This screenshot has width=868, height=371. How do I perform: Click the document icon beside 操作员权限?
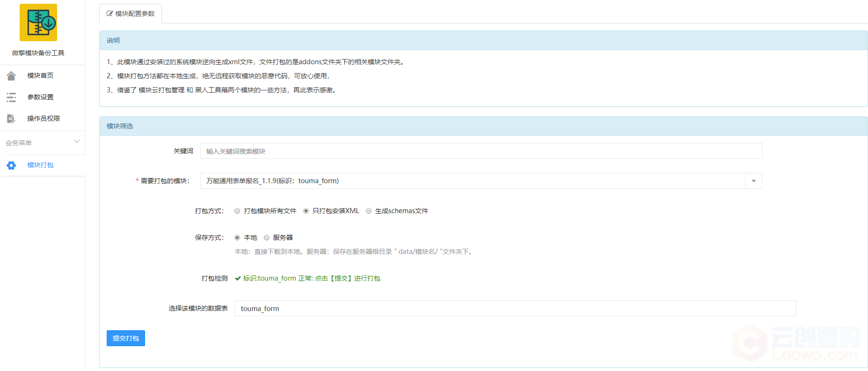(x=11, y=119)
